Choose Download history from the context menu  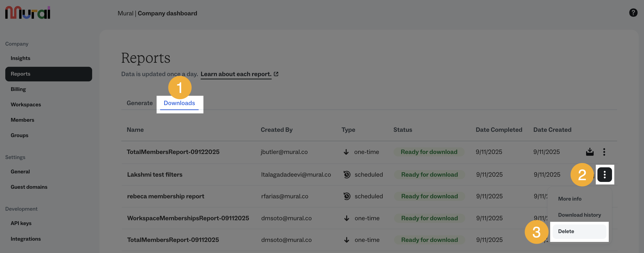pos(579,215)
